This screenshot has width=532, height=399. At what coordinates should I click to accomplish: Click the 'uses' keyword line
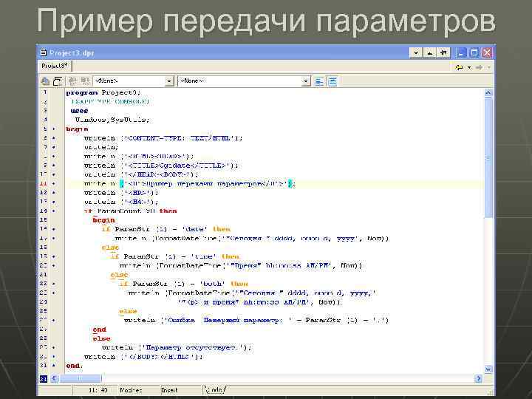click(x=79, y=111)
